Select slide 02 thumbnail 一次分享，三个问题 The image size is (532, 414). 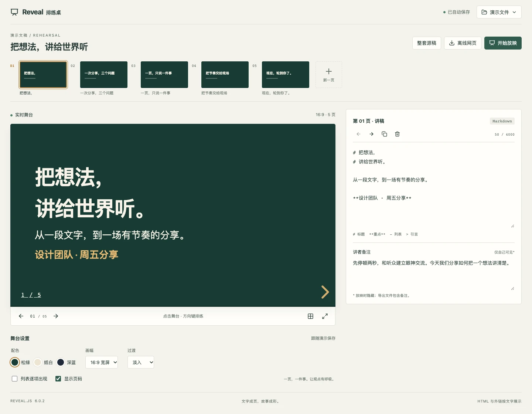104,75
